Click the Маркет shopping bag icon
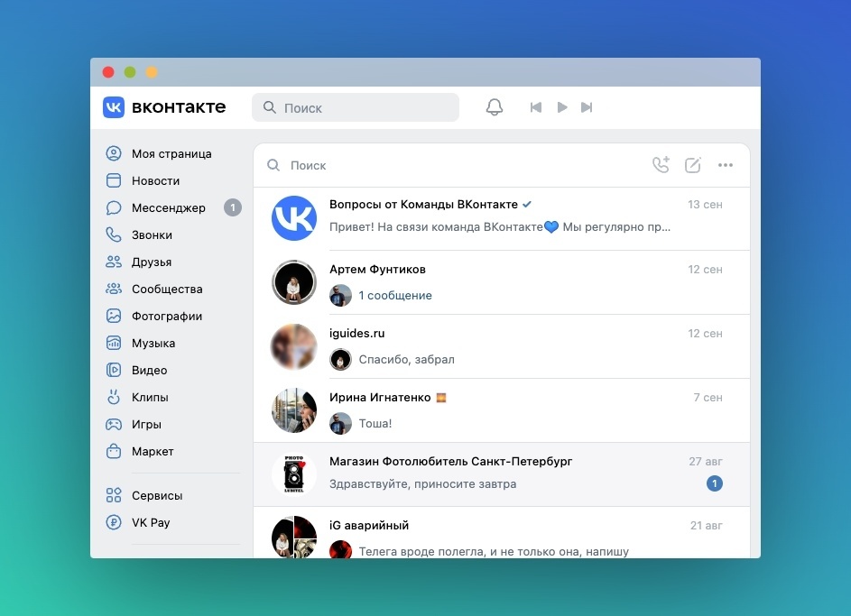 pos(114,451)
